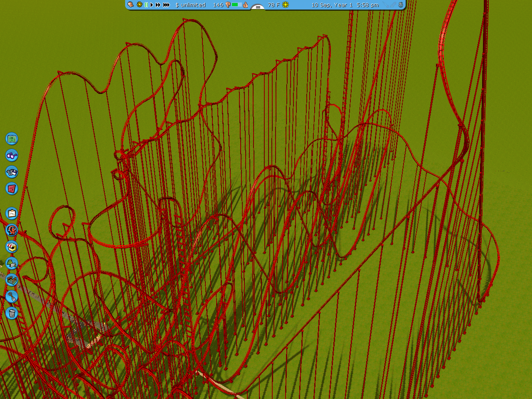Set game speed to triple fast-forward
The height and width of the screenshot is (399, 532).
coord(166,5)
